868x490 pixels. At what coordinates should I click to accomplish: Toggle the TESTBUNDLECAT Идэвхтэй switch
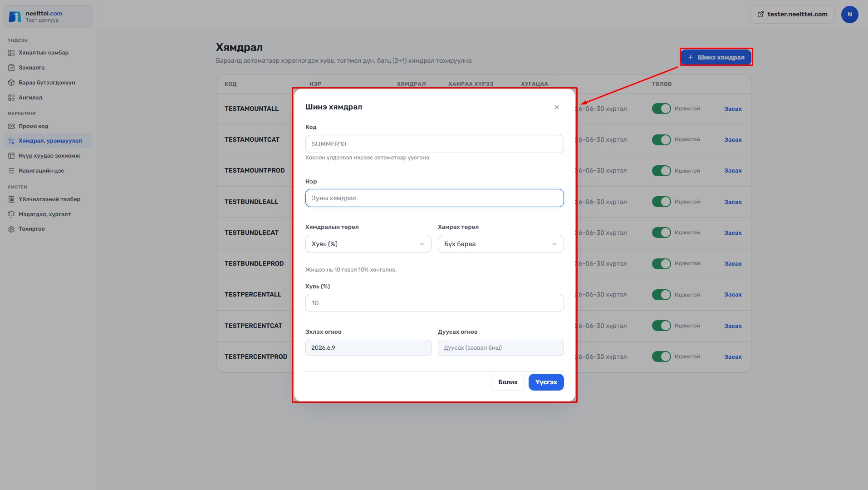[661, 233]
